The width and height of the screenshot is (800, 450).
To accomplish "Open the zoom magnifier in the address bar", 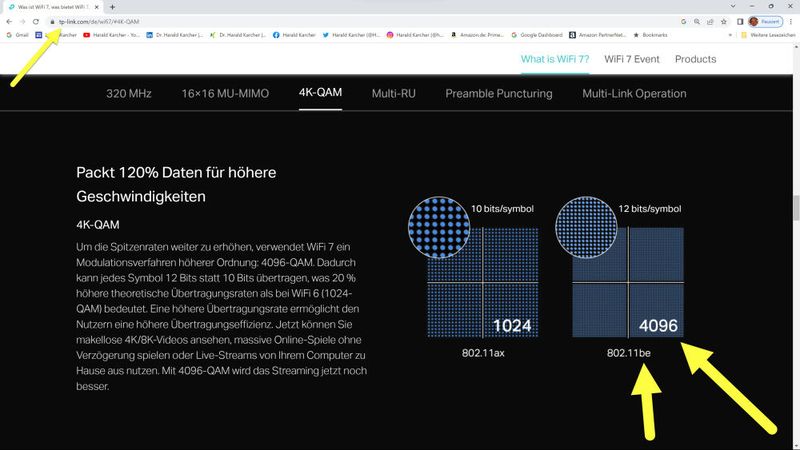I will 697,21.
